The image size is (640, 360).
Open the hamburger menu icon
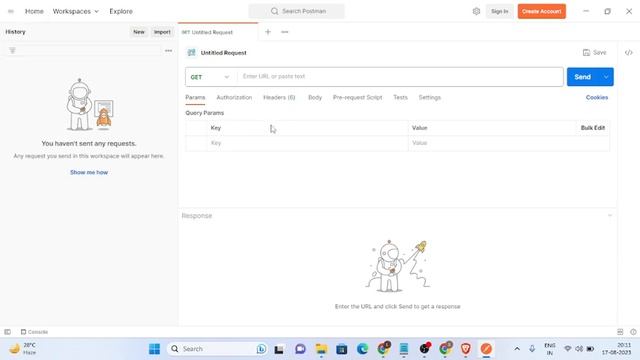click(x=11, y=11)
